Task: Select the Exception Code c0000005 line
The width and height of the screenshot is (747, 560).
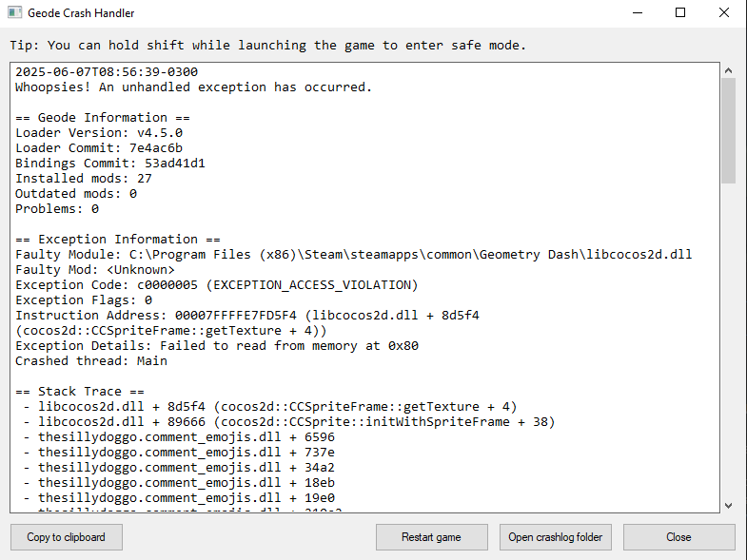Action: 217,285
